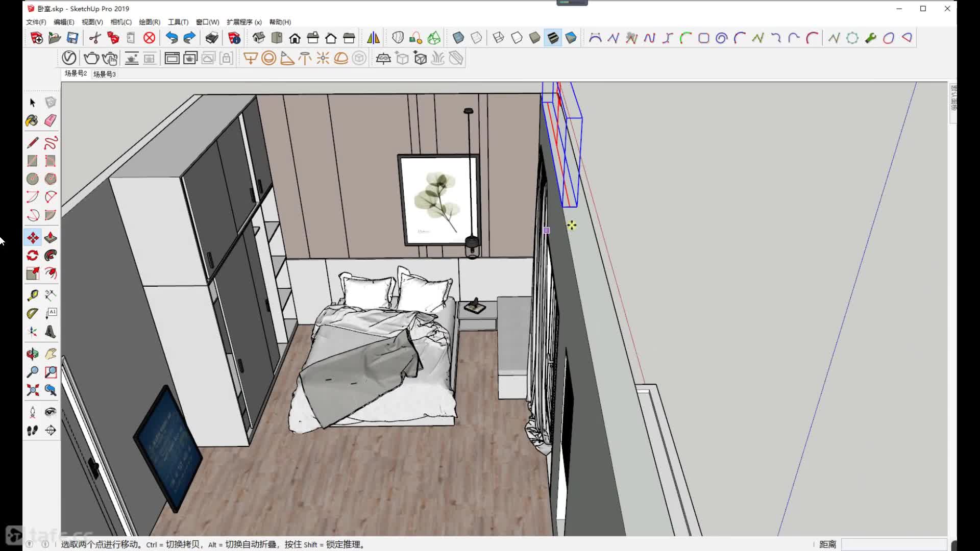This screenshot has height=551, width=980.
Task: Toggle shaded with textures style
Action: point(553,38)
